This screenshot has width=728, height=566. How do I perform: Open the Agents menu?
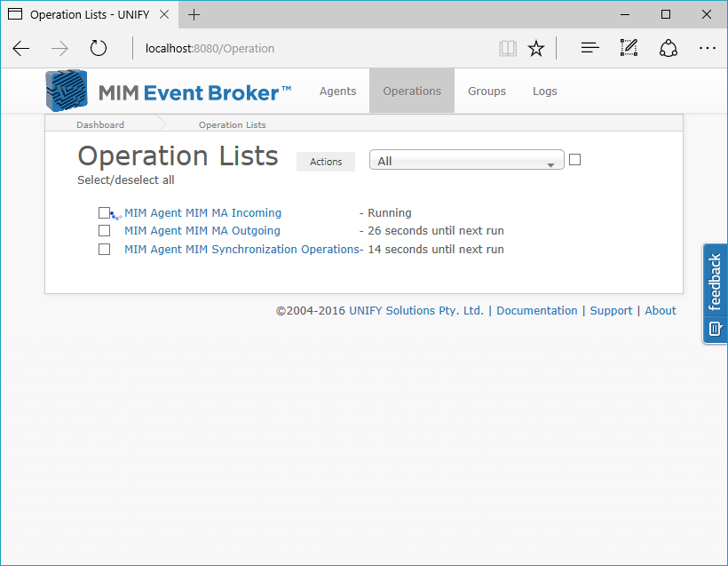coord(337,92)
